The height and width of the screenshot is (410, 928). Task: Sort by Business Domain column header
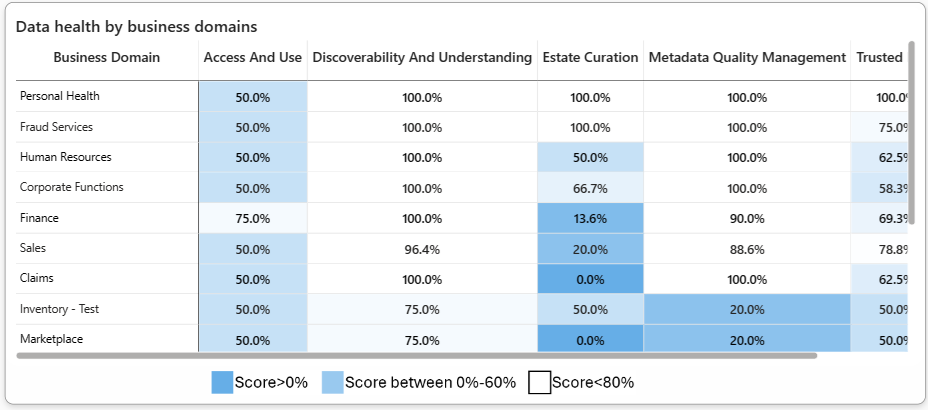tap(106, 58)
